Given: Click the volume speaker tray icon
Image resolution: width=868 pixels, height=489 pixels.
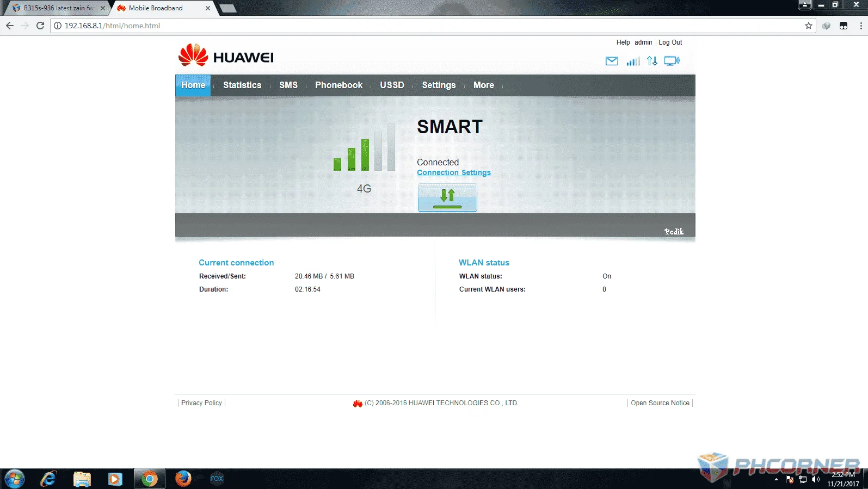Looking at the screenshot, I should [x=815, y=479].
